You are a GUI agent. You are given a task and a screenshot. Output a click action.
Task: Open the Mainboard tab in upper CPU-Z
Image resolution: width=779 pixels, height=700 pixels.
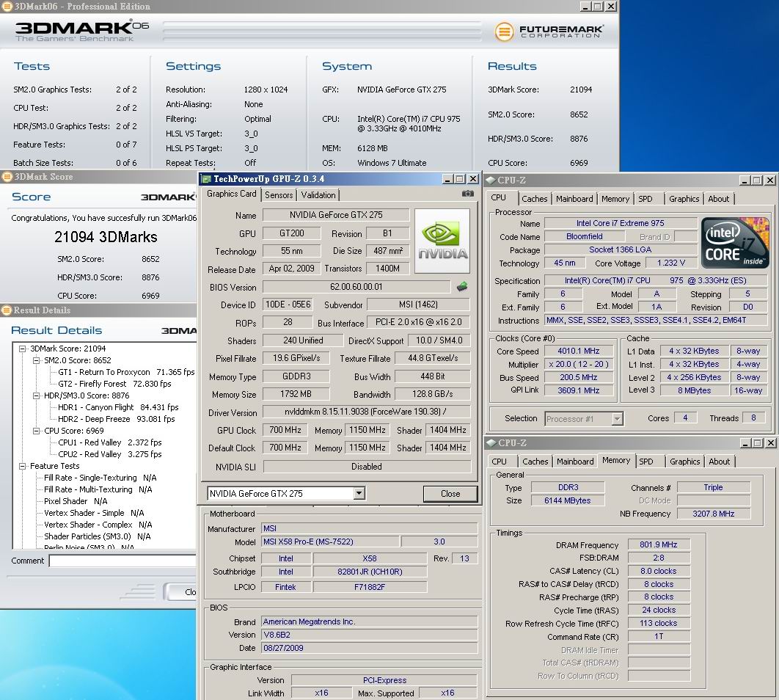[x=574, y=199]
